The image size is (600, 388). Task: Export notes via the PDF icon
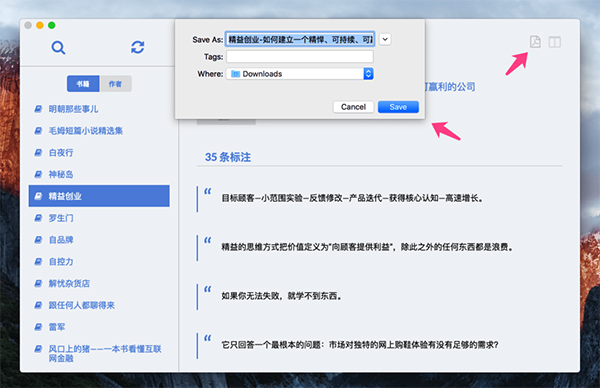coord(535,41)
